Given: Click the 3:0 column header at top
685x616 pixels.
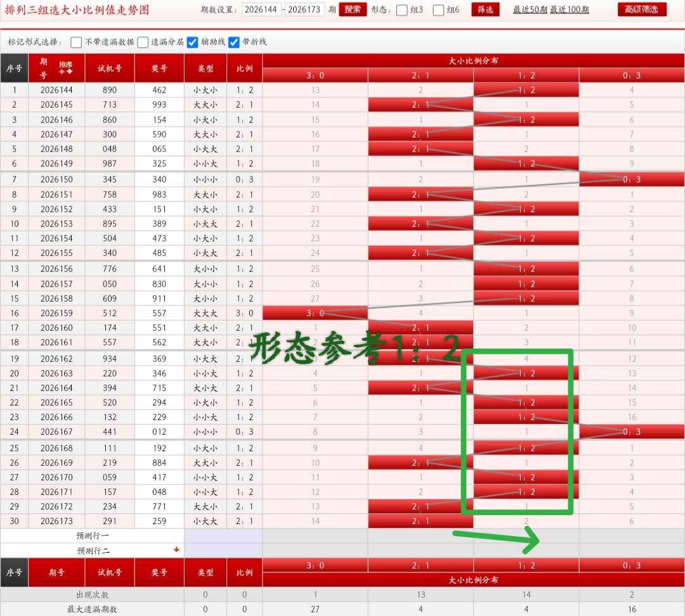Looking at the screenshot, I should coord(315,75).
